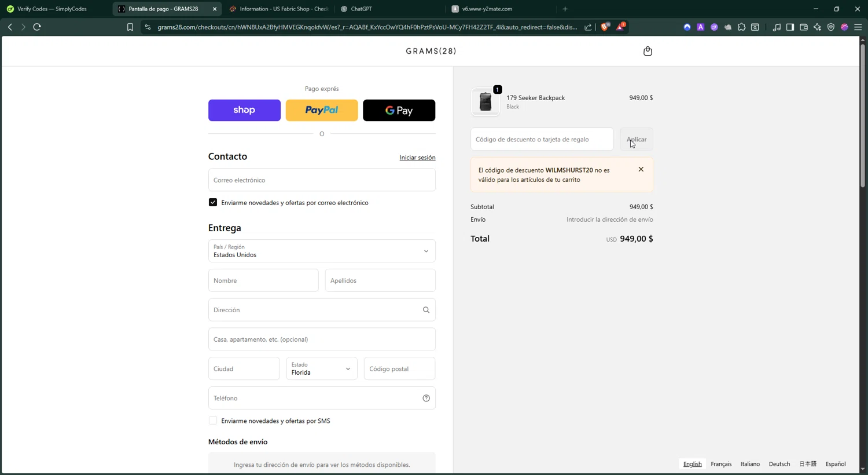Image resolution: width=868 pixels, height=475 pixels.
Task: Open the blue NordVPN-style extension icon
Action: (x=687, y=27)
